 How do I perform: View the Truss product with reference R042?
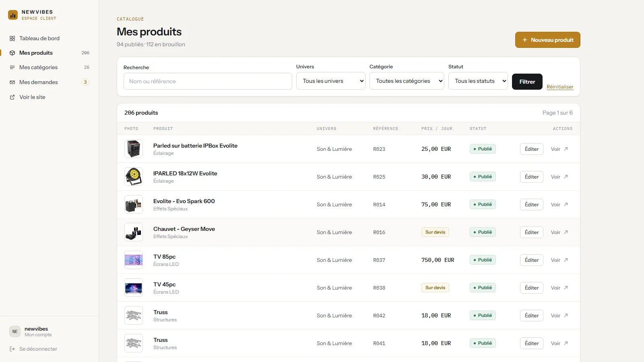559,315
